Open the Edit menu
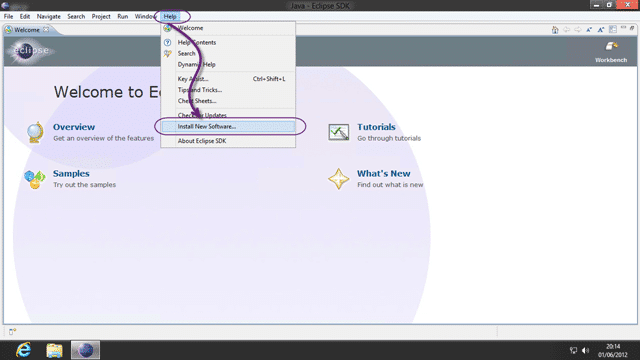The width and height of the screenshot is (640, 360). [x=25, y=16]
